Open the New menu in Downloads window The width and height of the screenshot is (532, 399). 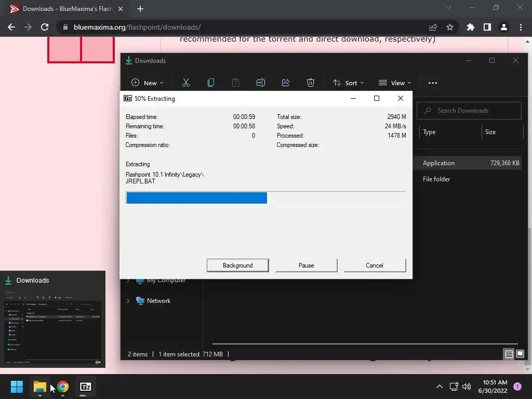[x=147, y=83]
